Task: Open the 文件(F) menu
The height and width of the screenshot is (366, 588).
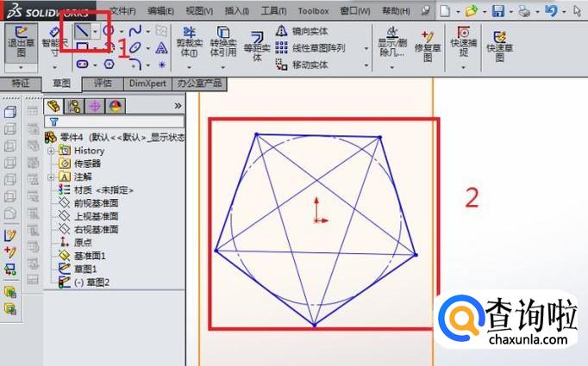Action: click(x=122, y=11)
